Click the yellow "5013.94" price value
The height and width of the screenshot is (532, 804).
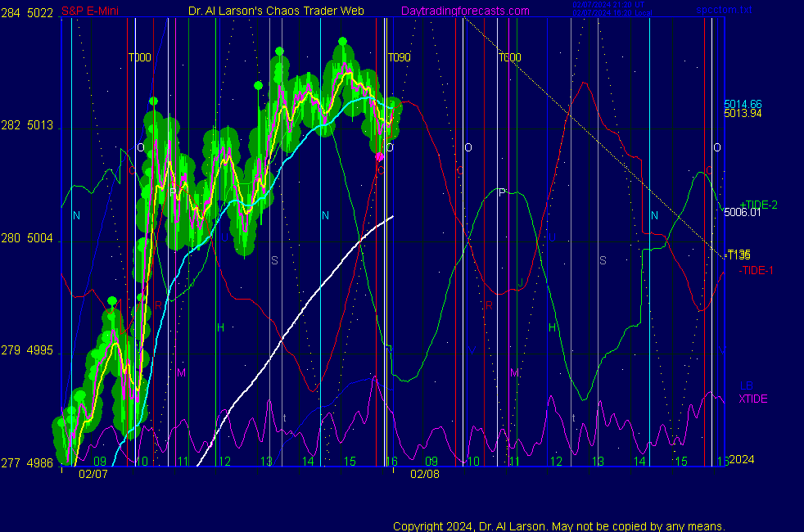[x=743, y=113]
